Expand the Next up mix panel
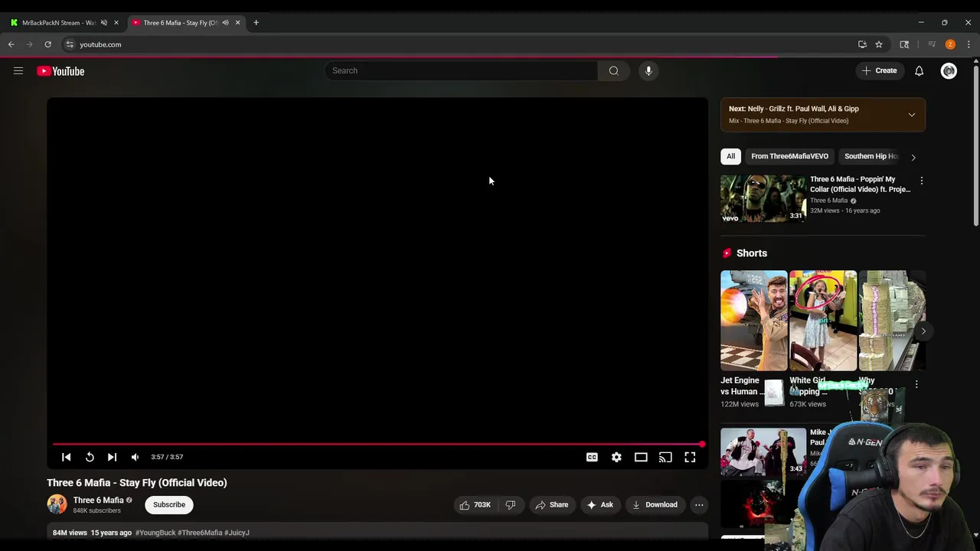The image size is (980, 551). pyautogui.click(x=911, y=115)
